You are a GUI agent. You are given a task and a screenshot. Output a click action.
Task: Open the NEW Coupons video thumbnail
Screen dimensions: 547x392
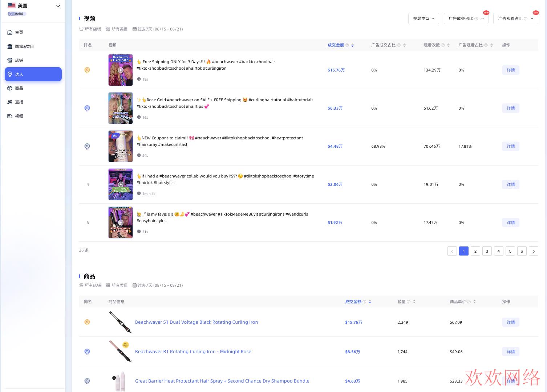pyautogui.click(x=121, y=146)
